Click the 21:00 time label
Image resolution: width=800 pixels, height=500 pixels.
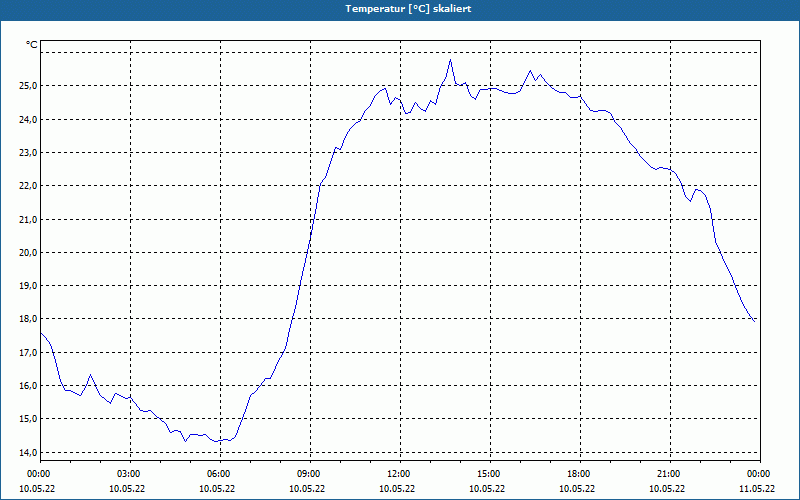(670, 474)
